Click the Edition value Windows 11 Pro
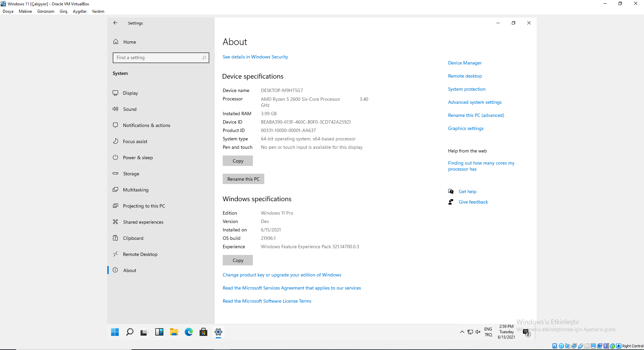This screenshot has height=350, width=644. point(277,213)
